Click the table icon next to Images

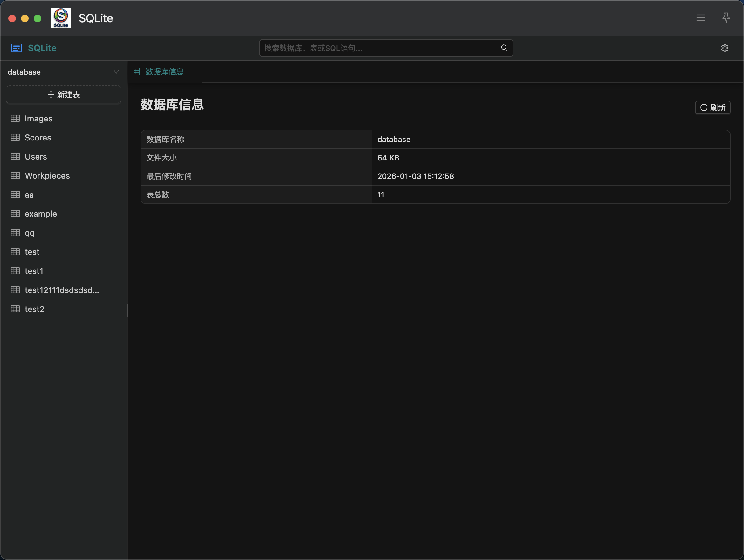pyautogui.click(x=15, y=118)
